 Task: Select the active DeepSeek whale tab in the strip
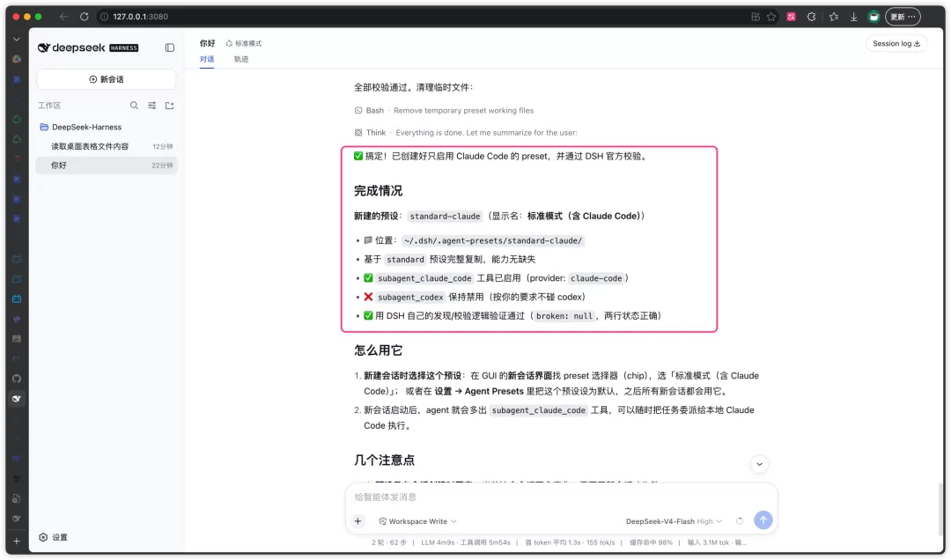17,399
